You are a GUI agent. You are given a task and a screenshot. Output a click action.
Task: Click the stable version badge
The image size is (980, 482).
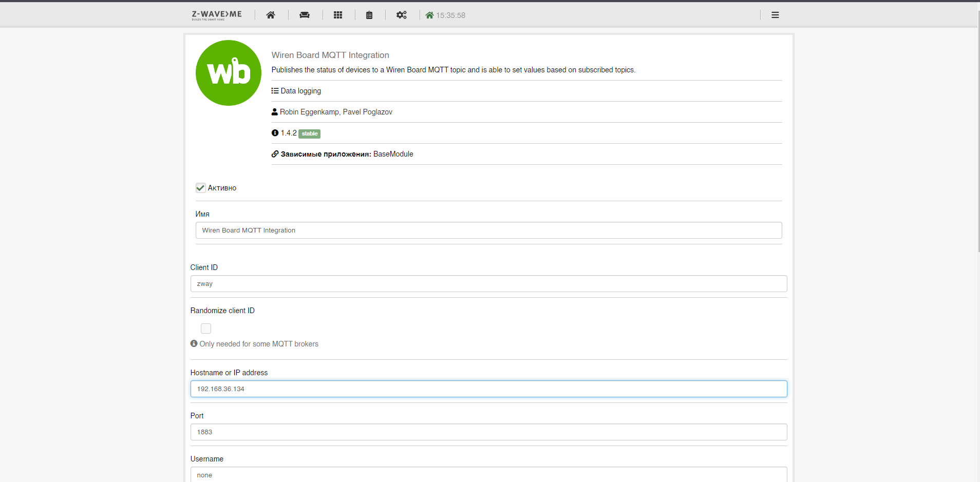click(x=310, y=133)
